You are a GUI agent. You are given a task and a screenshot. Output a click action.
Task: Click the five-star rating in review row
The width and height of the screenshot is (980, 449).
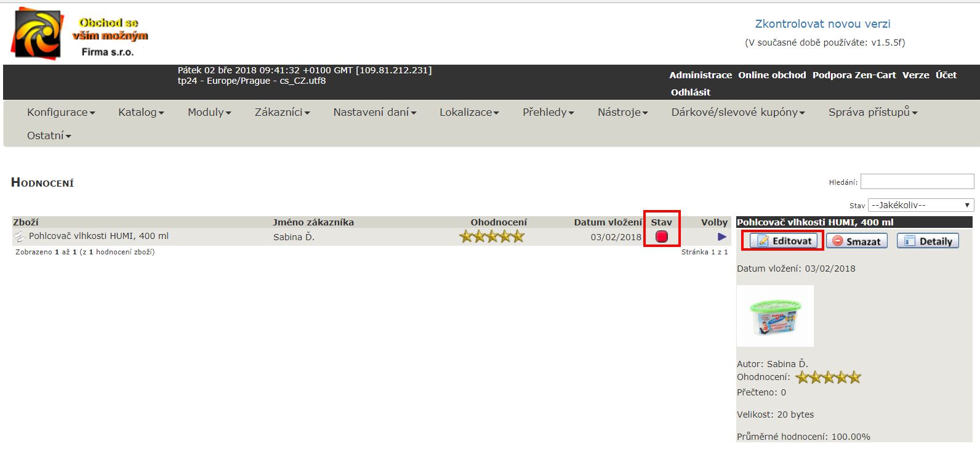(492, 237)
